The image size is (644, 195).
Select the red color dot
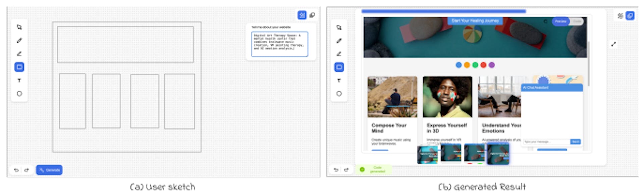pyautogui.click(x=483, y=65)
